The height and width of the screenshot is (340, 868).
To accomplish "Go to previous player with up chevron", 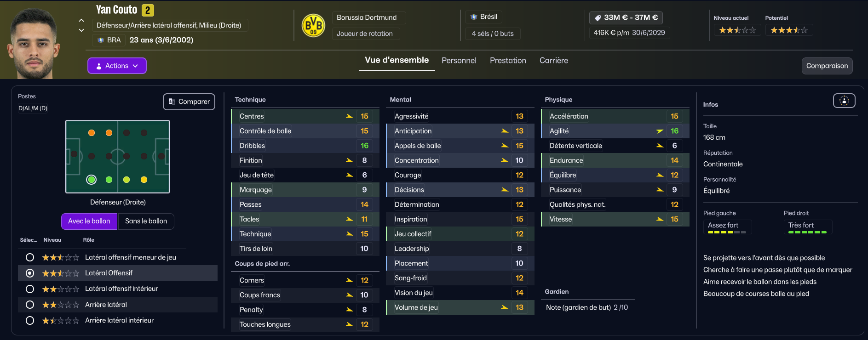I will [x=81, y=20].
